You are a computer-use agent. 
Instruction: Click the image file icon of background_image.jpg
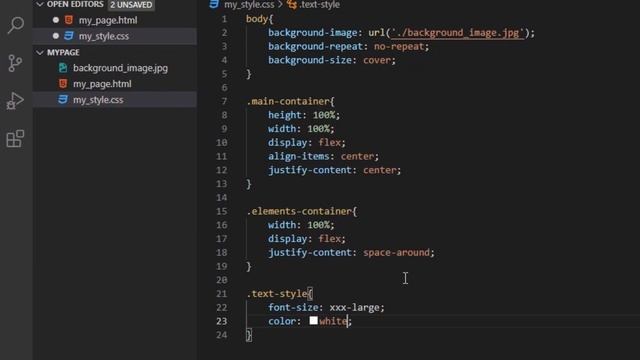click(63, 68)
